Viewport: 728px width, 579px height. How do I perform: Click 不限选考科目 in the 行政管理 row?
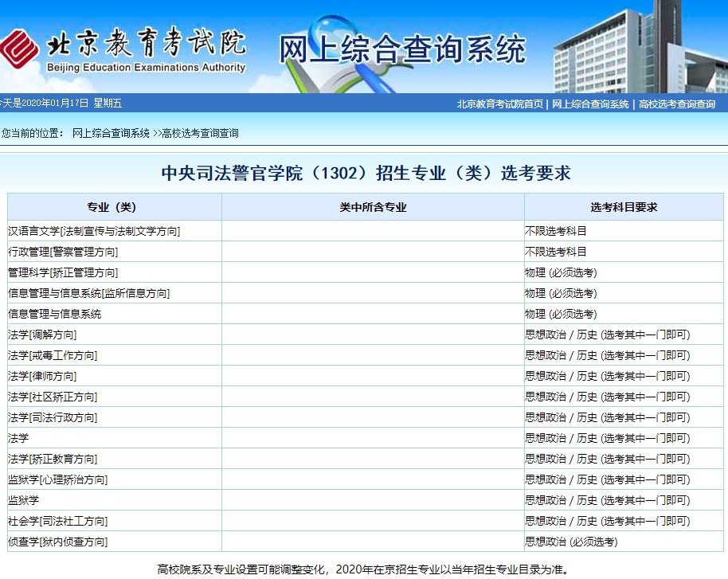tap(556, 252)
